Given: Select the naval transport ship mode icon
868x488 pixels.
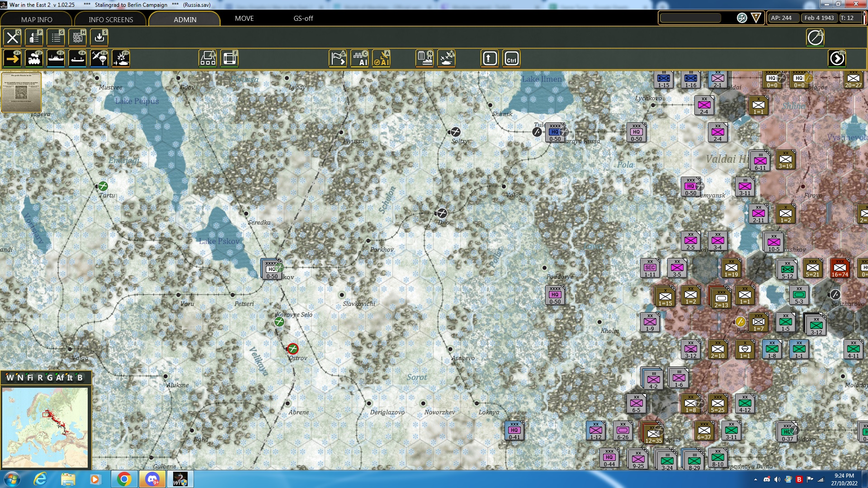Looking at the screenshot, I should pyautogui.click(x=56, y=59).
